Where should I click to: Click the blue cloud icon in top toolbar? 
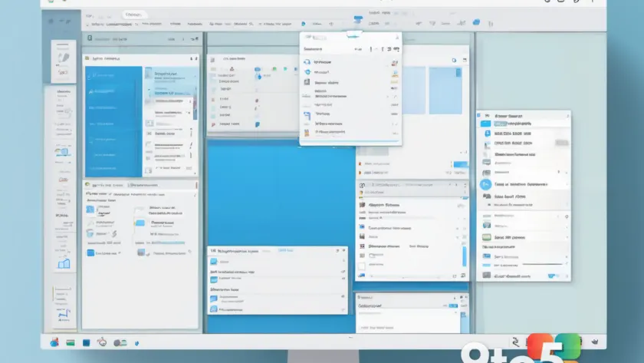pyautogui.click(x=476, y=22)
